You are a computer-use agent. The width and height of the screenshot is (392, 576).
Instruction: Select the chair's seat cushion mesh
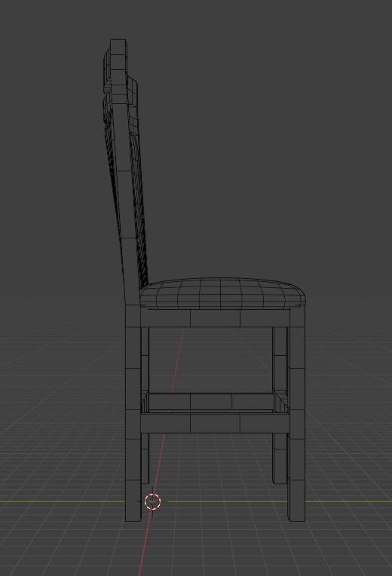point(222,293)
